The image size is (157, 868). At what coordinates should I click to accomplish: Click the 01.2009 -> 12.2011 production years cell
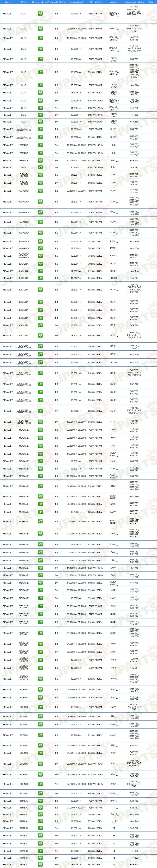[76, 808]
